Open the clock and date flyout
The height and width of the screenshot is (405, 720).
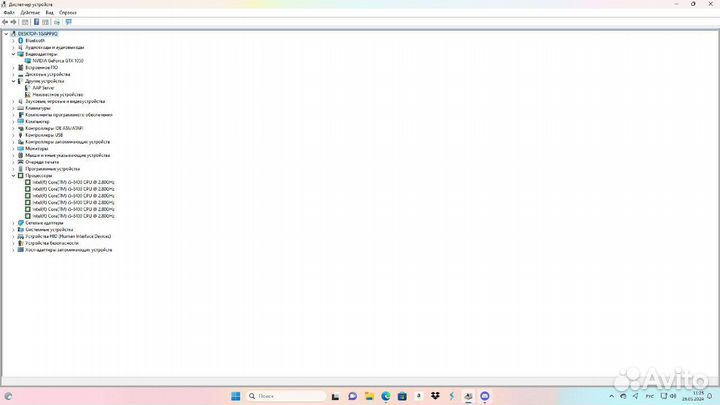tap(693, 396)
